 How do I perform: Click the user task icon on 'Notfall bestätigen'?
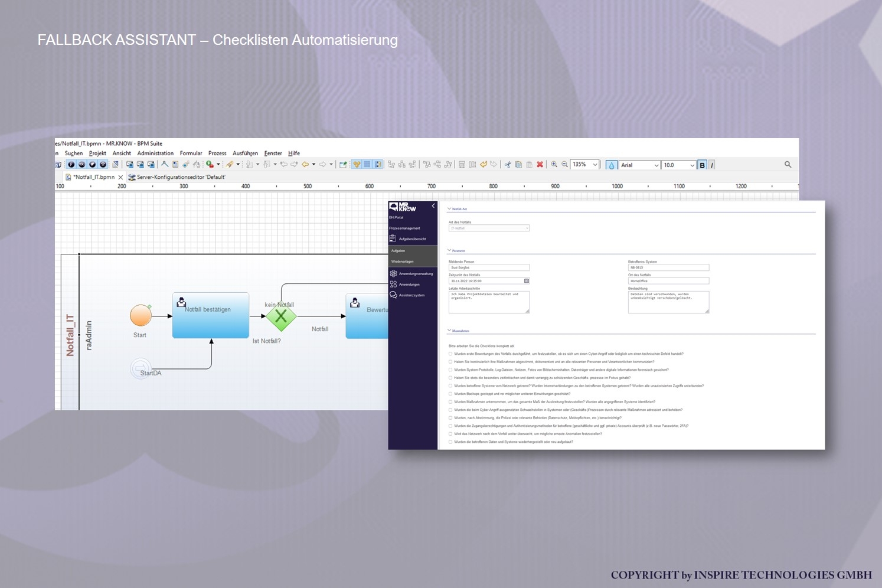coord(181,302)
